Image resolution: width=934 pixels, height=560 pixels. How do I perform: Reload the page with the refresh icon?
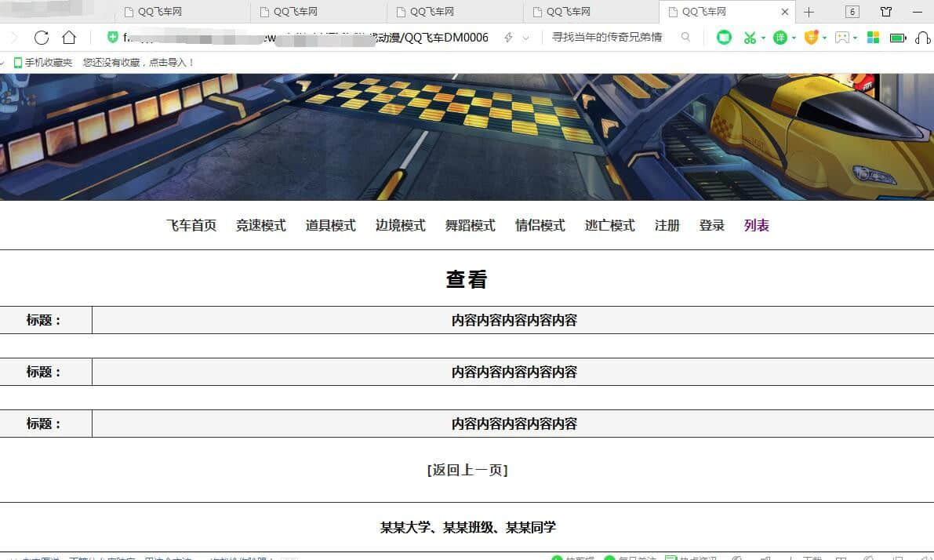(42, 38)
